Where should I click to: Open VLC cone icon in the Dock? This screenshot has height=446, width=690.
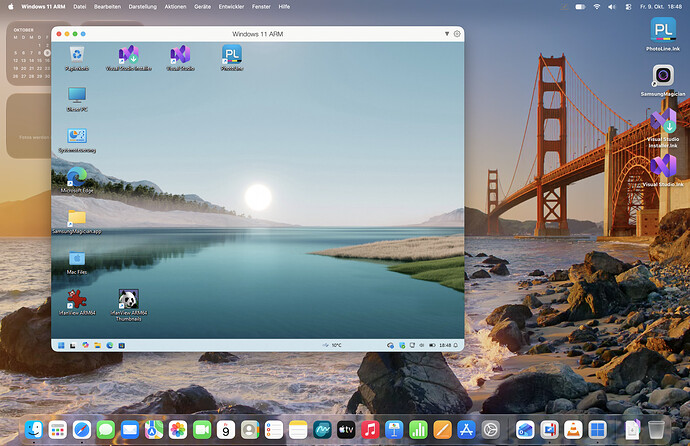point(573,430)
